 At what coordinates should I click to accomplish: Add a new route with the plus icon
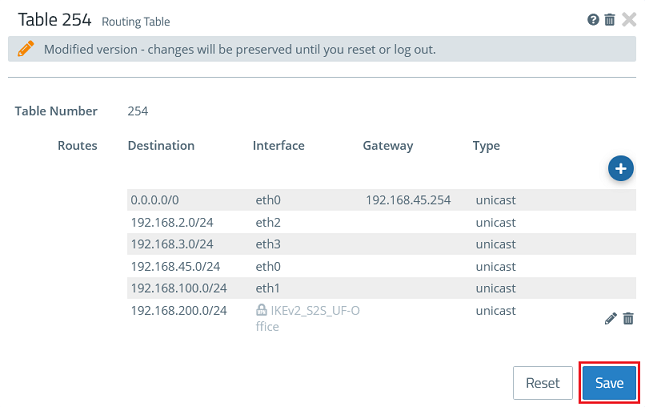[620, 169]
